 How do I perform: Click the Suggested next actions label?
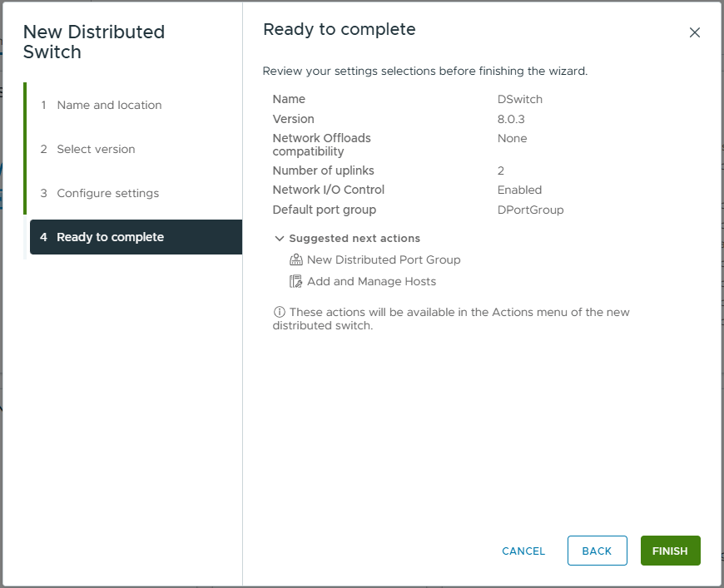coord(355,239)
